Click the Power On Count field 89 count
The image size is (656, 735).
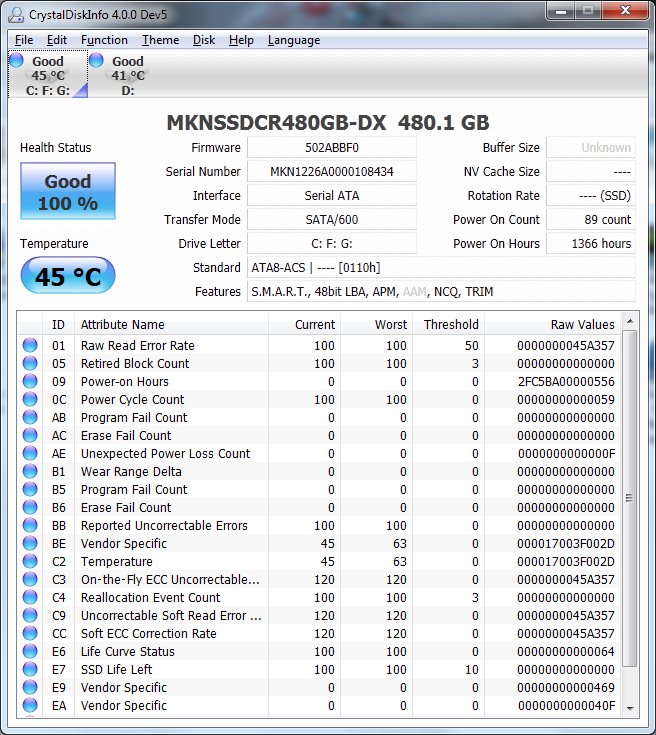(591, 219)
